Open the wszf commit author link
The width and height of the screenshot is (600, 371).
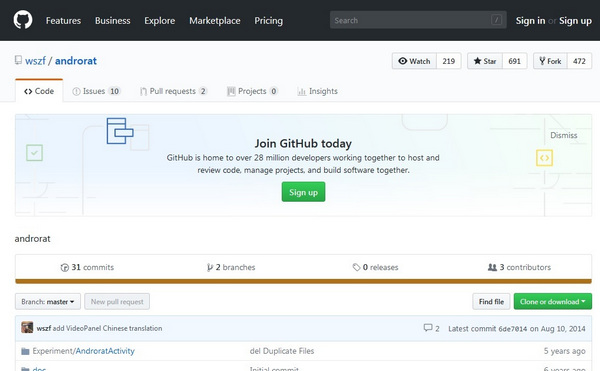point(44,328)
